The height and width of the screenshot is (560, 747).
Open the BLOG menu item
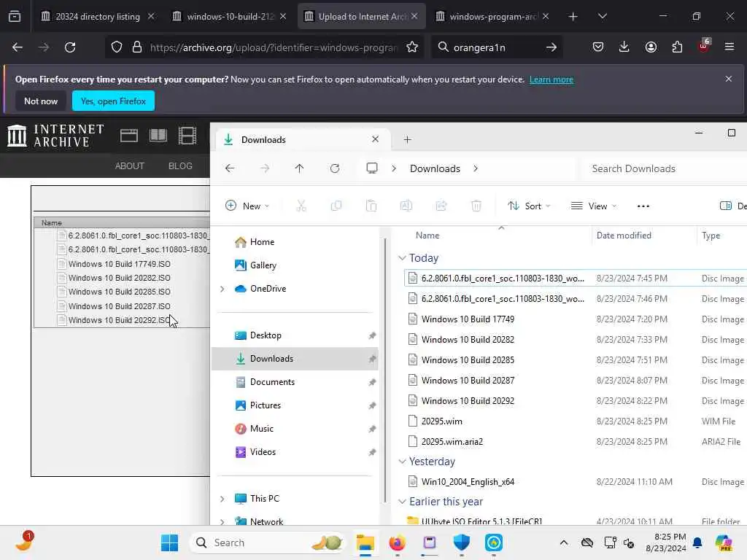pos(180,166)
